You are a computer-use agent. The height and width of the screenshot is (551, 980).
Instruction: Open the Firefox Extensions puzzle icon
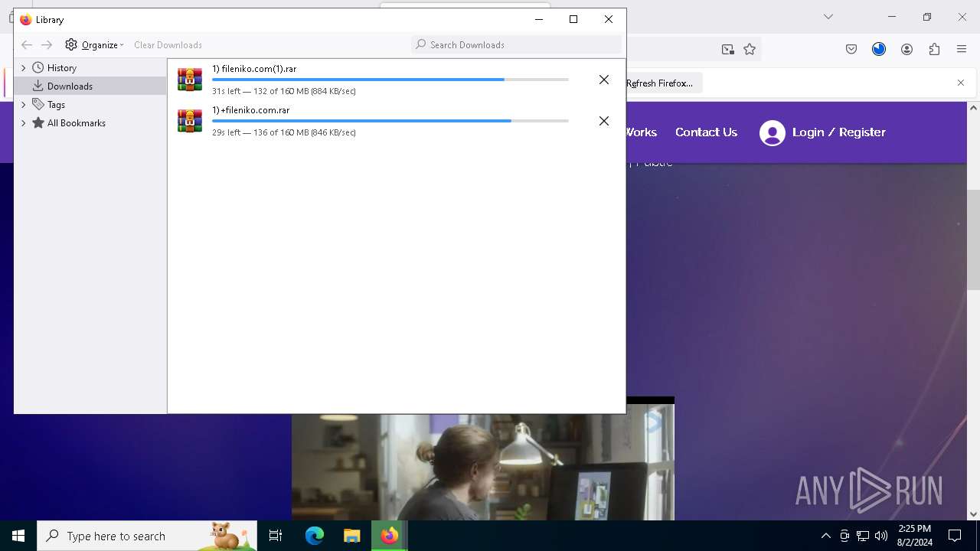pos(934,50)
